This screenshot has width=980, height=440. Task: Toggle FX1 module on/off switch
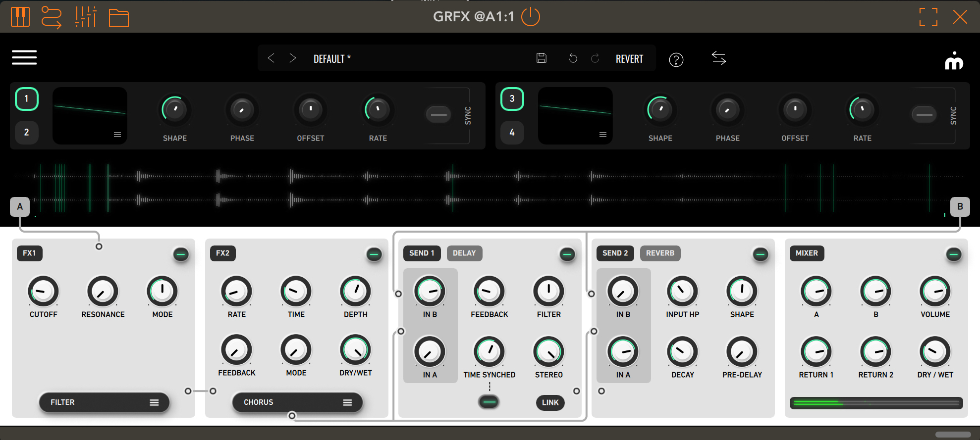pos(181,254)
